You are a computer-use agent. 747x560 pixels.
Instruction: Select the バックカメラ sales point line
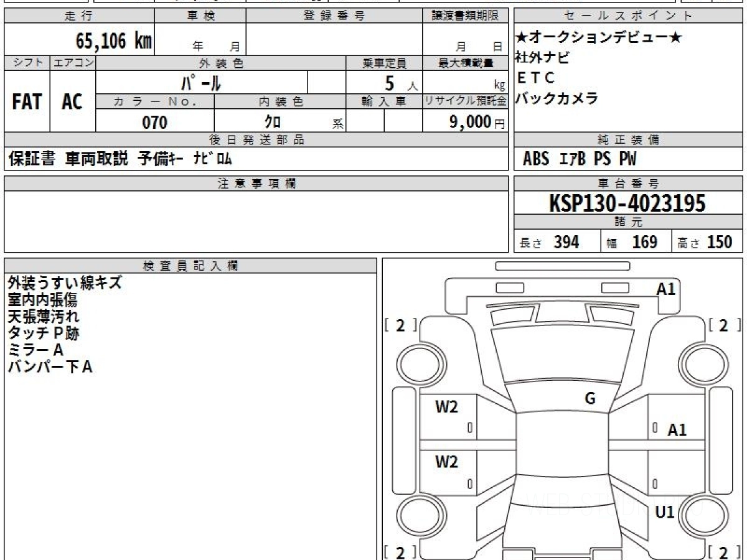click(557, 98)
